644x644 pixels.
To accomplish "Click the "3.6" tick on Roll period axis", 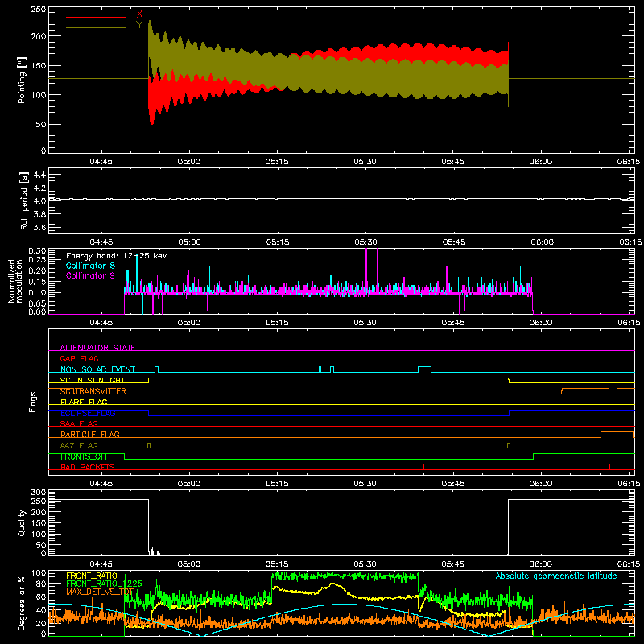I will pyautogui.click(x=39, y=227).
